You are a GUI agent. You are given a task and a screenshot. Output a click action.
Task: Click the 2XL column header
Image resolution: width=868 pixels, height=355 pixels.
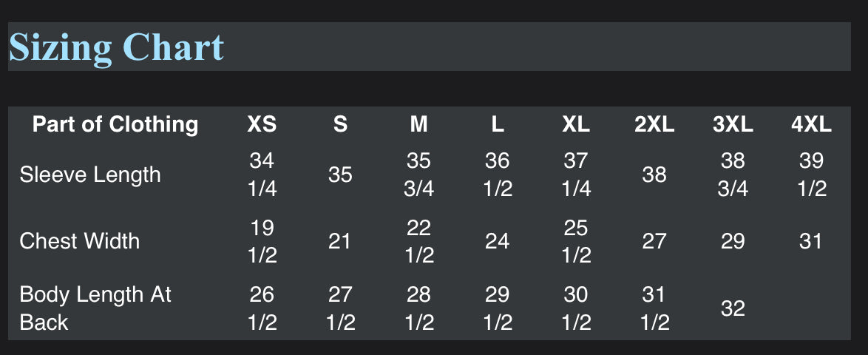654,124
